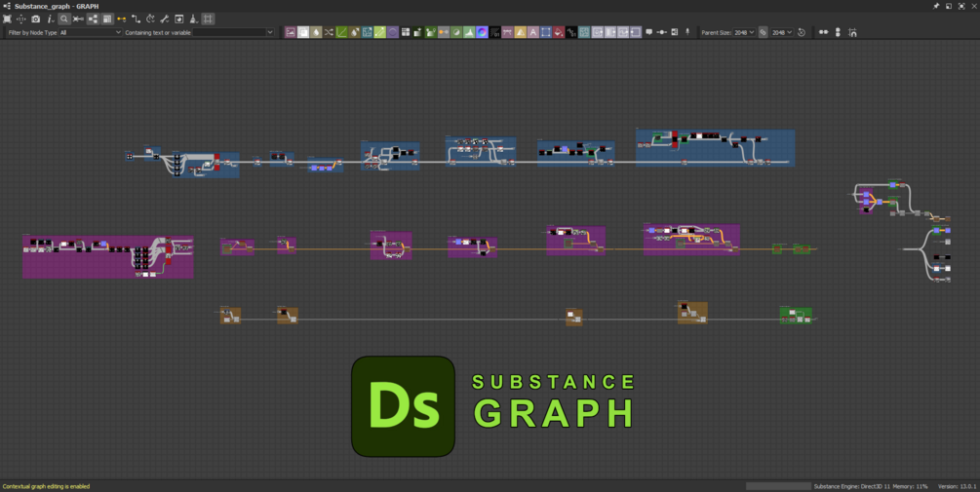
Task: Click the fit-graph-to-view frame icon
Action: click(x=7, y=19)
